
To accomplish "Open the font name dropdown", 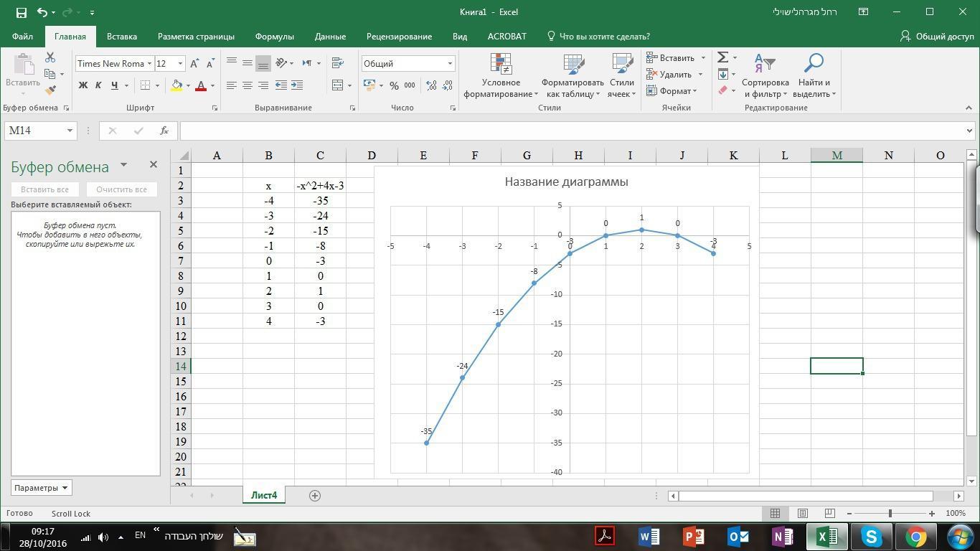I will [149, 64].
